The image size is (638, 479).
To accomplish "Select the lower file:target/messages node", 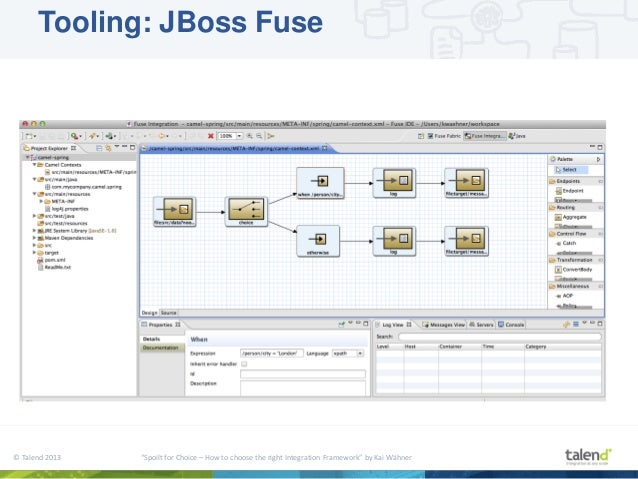I will click(x=466, y=241).
